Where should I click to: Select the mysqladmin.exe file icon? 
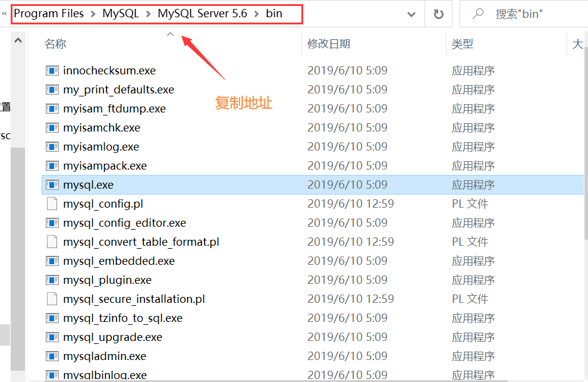52,356
